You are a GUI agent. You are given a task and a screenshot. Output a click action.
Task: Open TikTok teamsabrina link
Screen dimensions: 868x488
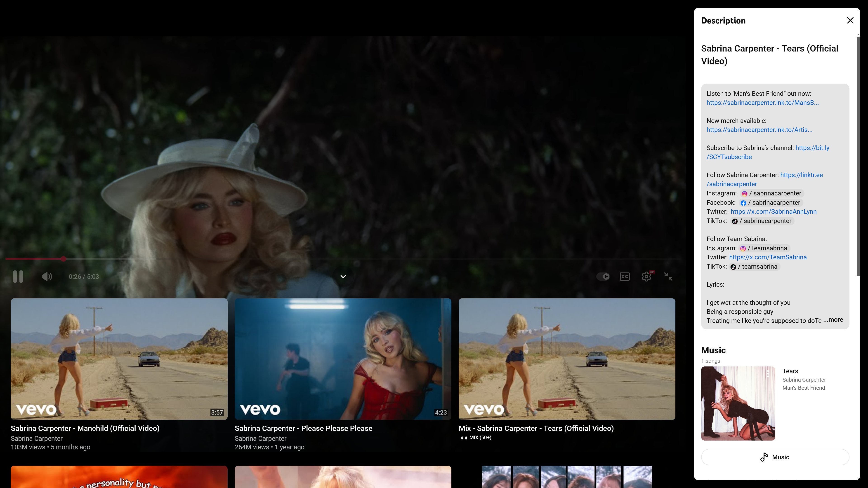tap(755, 266)
